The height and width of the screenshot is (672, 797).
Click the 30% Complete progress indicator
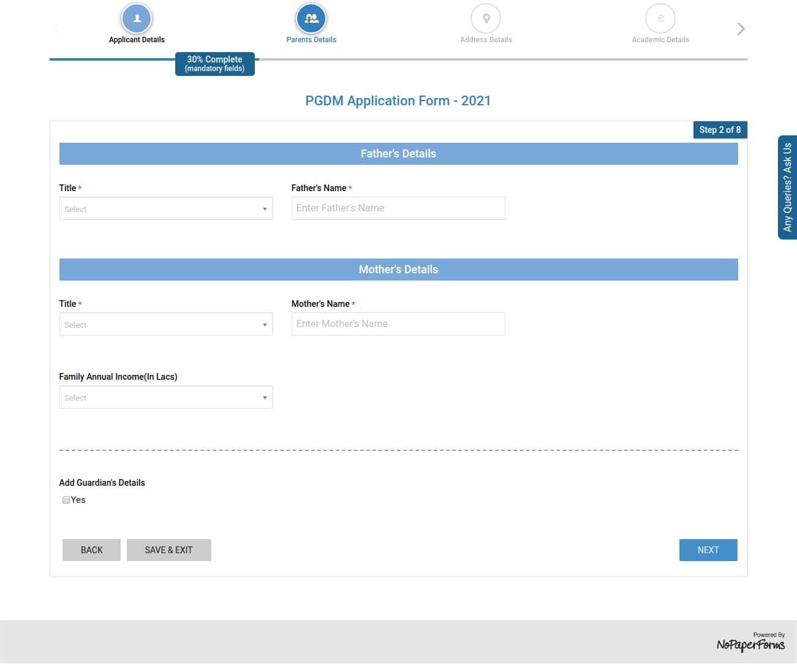click(x=215, y=64)
